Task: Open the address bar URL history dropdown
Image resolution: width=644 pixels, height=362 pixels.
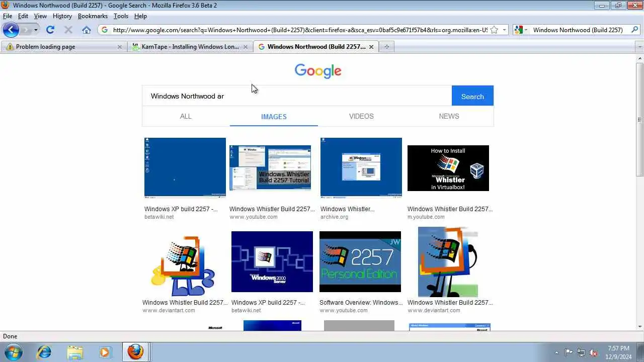Action: click(x=504, y=30)
